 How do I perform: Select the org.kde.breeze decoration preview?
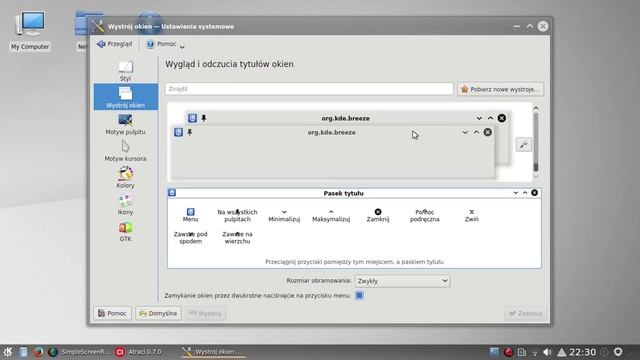339,144
